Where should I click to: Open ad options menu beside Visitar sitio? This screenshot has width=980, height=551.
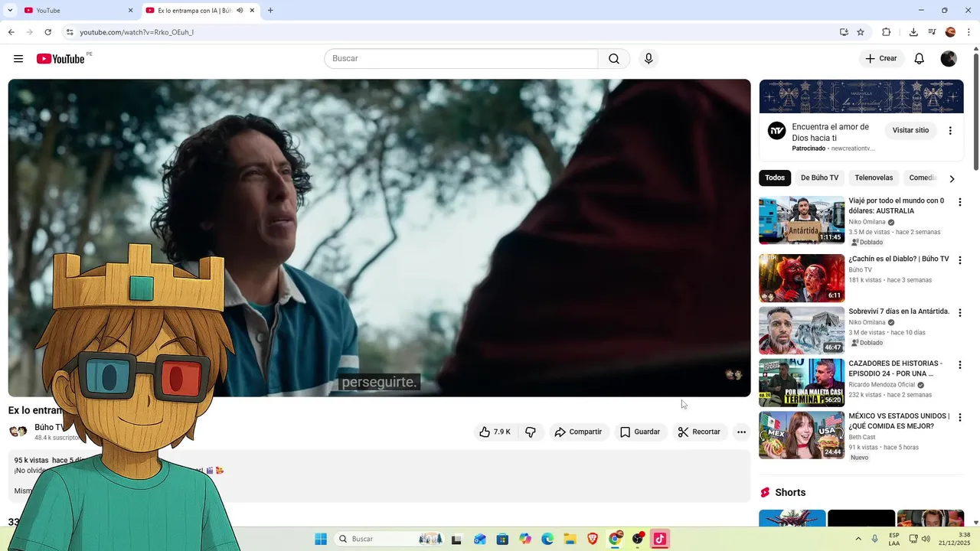click(950, 130)
